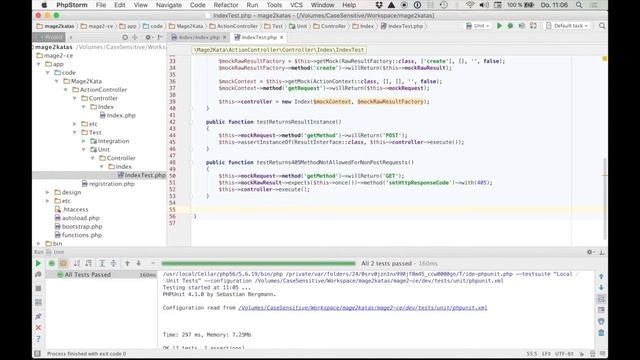The height and width of the screenshot is (360, 640).
Task: Open phpunit.xml configuration path link
Action: (363, 308)
